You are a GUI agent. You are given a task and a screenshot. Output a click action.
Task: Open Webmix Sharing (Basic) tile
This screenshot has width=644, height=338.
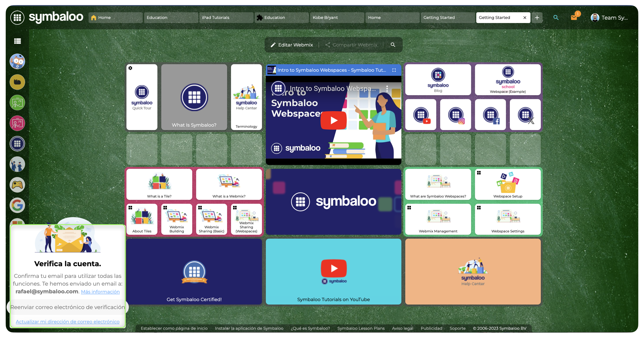[212, 219]
